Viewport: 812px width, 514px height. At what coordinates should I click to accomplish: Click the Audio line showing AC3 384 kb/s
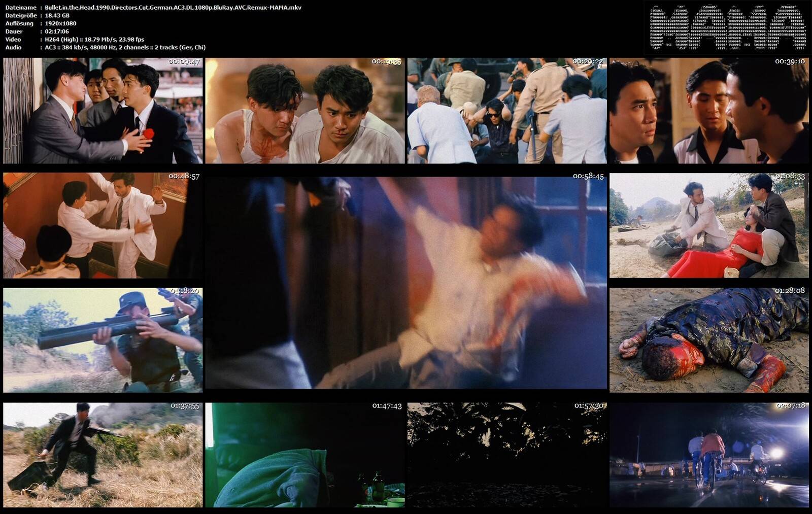pos(125,47)
